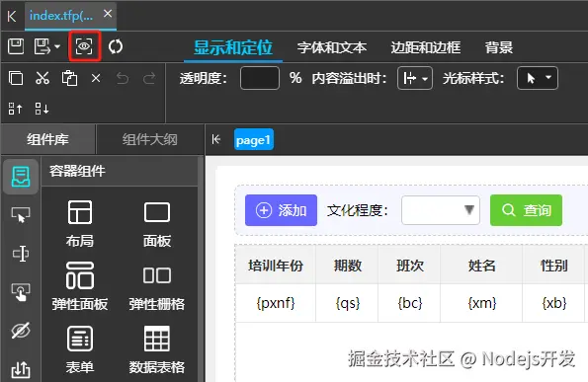Click the move layer up icon
Viewport: 588px width, 382px height.
point(16,109)
